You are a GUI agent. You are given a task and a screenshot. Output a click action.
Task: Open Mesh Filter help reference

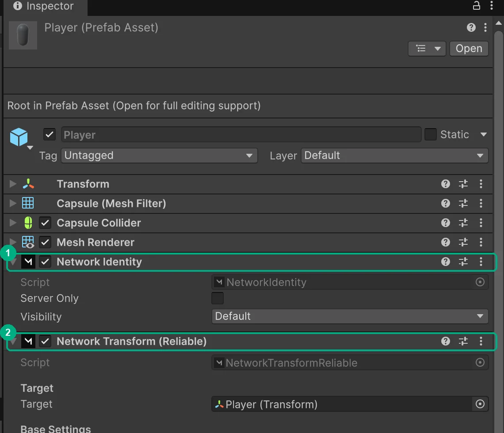click(446, 203)
